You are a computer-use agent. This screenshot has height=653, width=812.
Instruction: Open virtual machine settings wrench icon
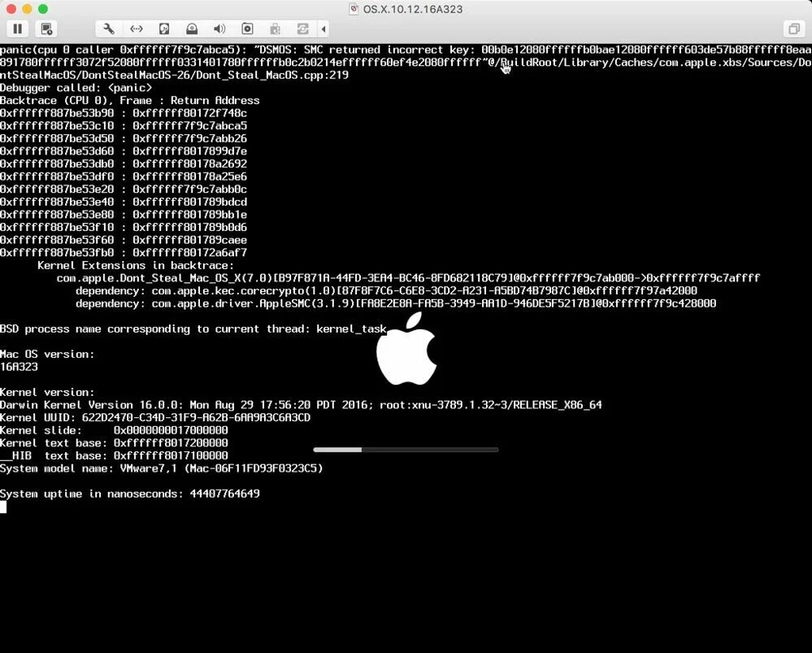(109, 29)
